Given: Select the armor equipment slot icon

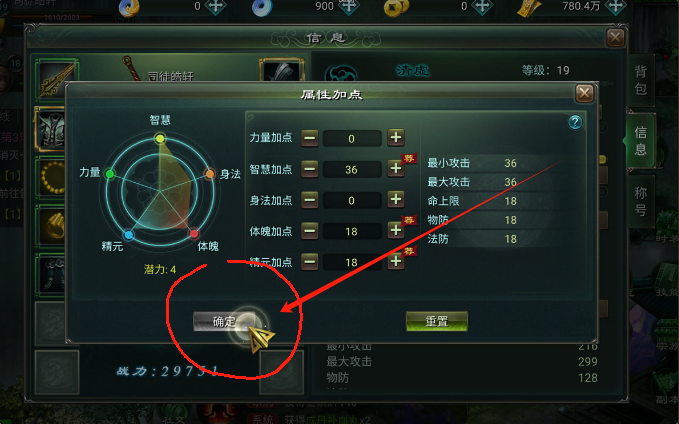Looking at the screenshot, I should click(51, 129).
